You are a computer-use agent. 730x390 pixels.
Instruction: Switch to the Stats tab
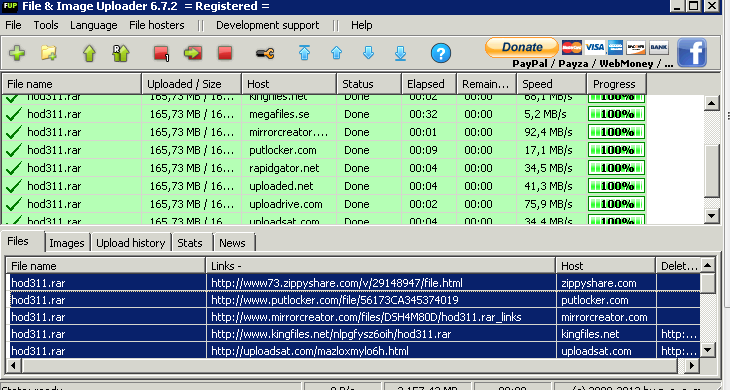pos(189,243)
